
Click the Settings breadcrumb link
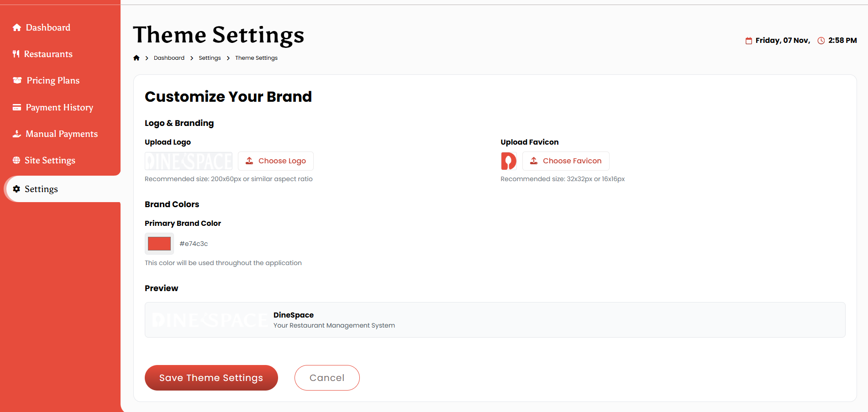pos(210,58)
